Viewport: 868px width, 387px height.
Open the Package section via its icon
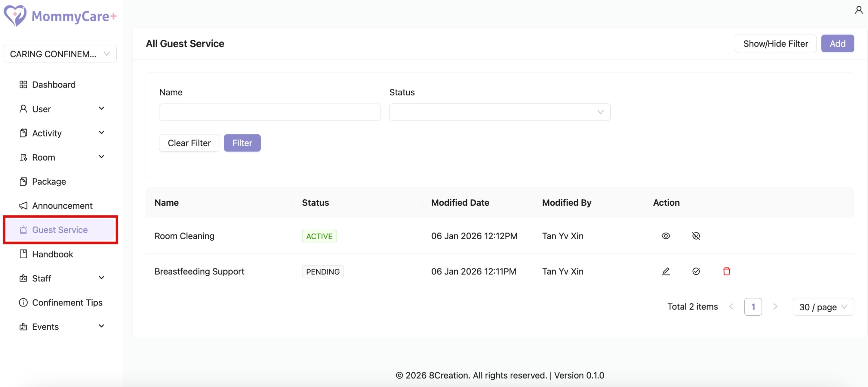pyautogui.click(x=23, y=181)
